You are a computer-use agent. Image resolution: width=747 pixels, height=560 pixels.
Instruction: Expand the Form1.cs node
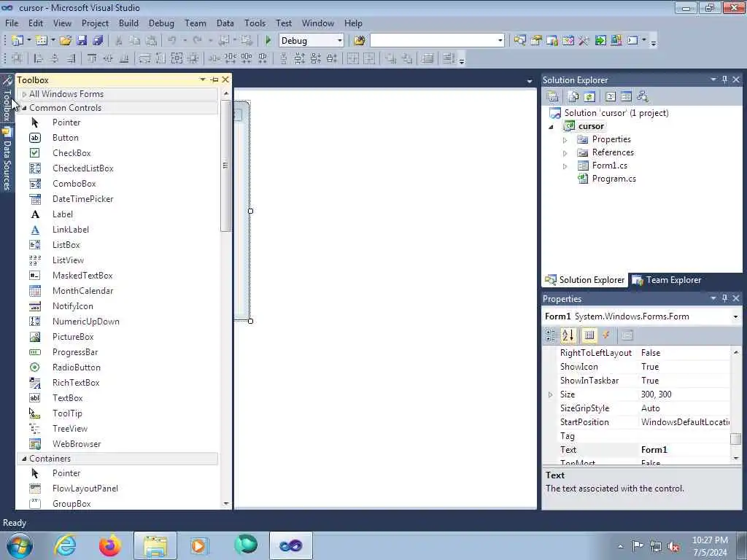point(565,166)
